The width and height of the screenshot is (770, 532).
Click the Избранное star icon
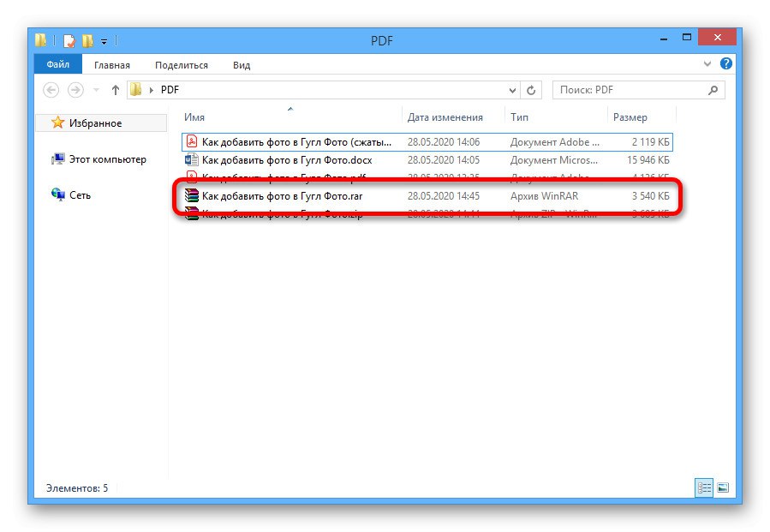tap(58, 123)
